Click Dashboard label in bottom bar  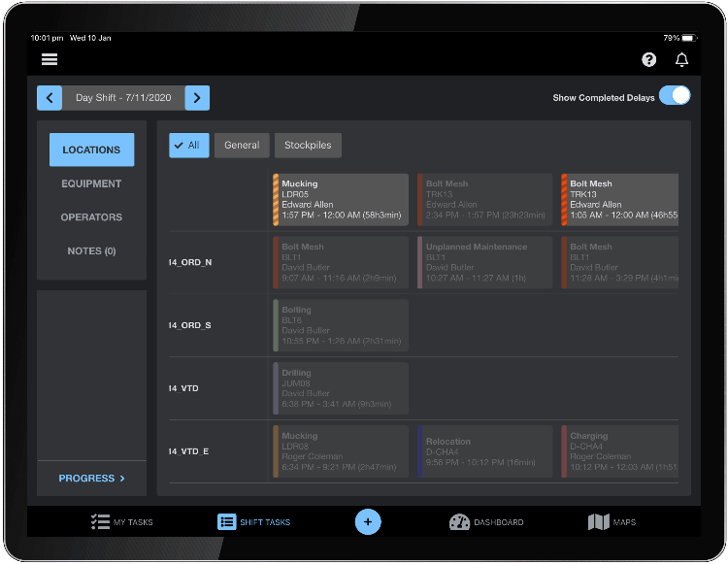pyautogui.click(x=499, y=522)
